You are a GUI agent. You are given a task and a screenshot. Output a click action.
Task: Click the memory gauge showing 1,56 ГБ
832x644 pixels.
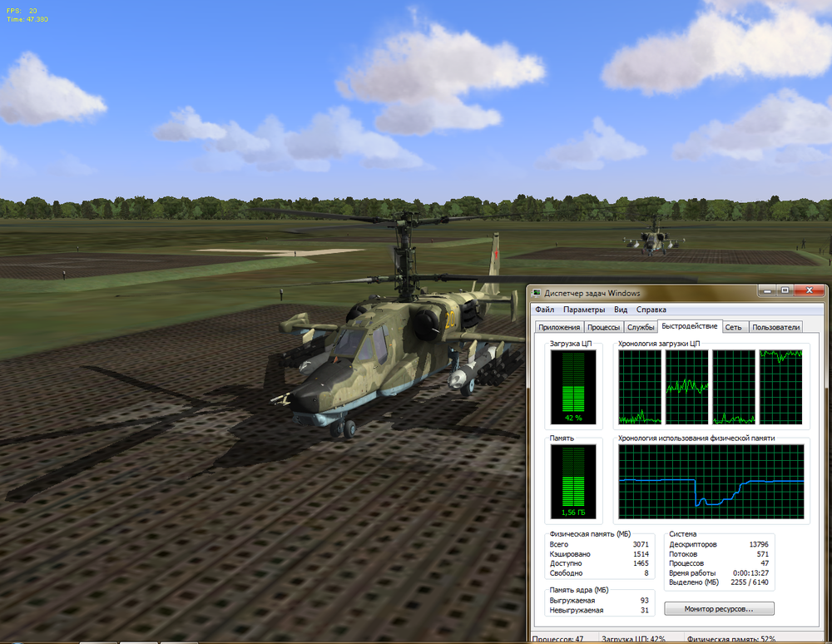point(573,482)
